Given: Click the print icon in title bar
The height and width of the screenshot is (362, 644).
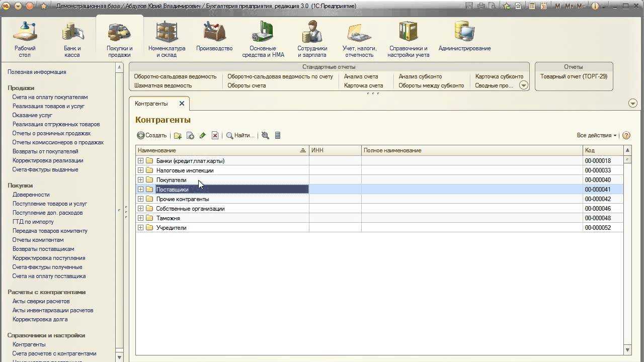Looking at the screenshot, I should click(481, 6).
